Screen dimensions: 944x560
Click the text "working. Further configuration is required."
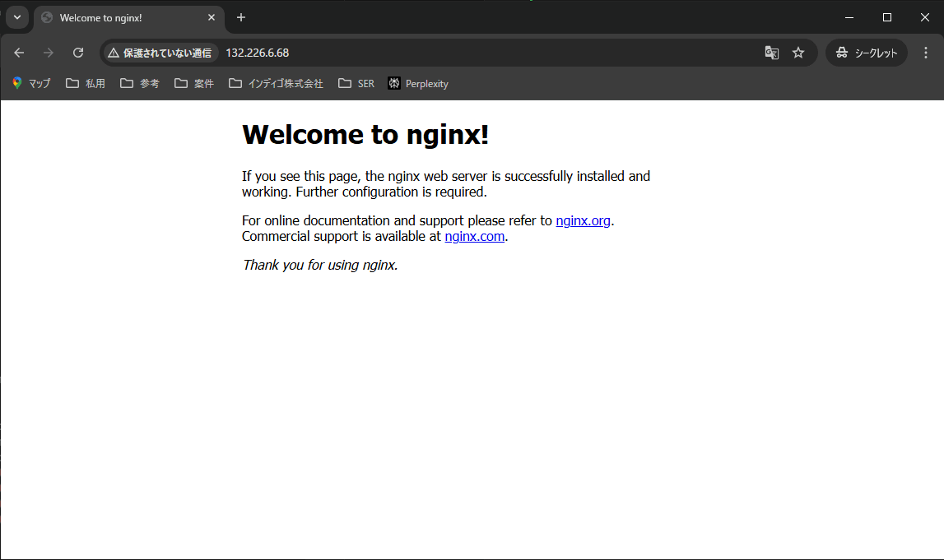coord(365,192)
